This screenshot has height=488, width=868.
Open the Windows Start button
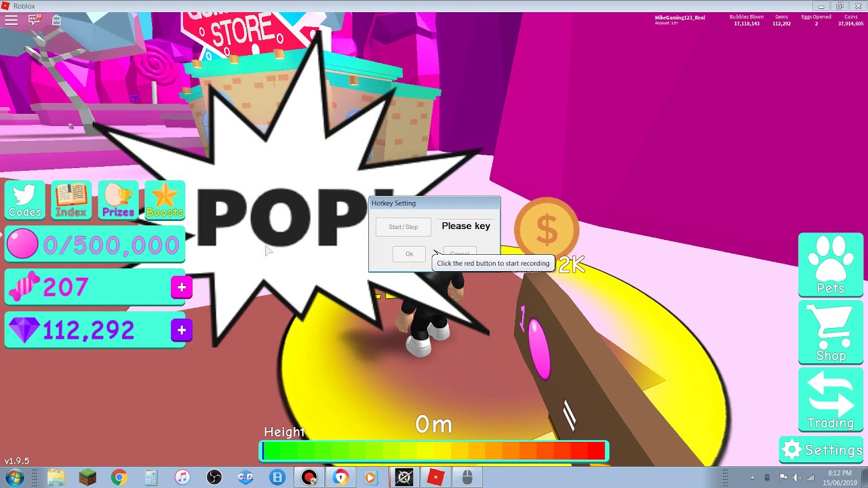click(14, 478)
